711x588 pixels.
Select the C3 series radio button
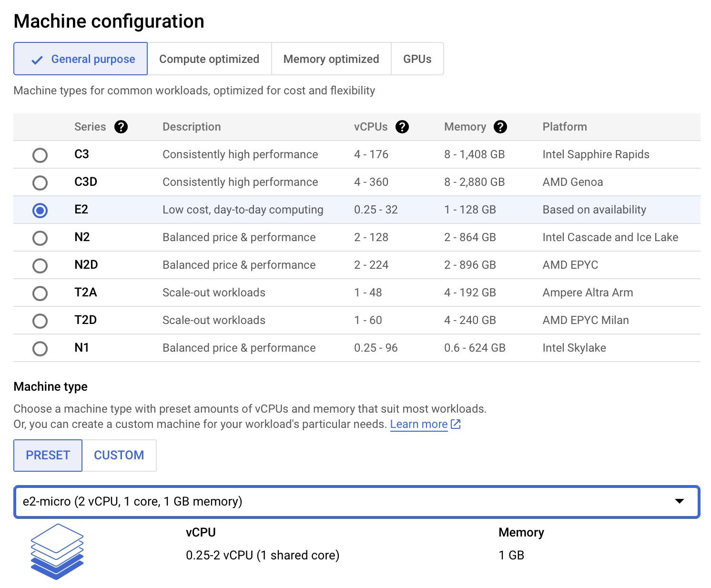(x=40, y=154)
